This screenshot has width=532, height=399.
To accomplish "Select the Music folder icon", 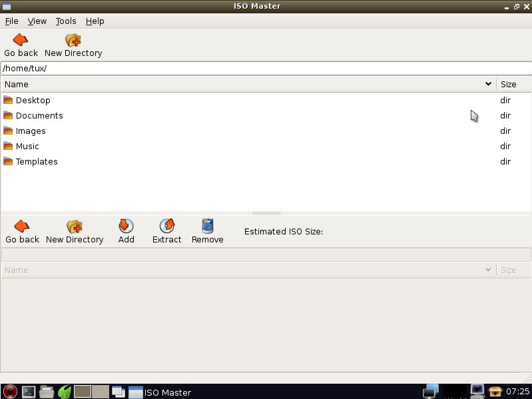I will [8, 146].
